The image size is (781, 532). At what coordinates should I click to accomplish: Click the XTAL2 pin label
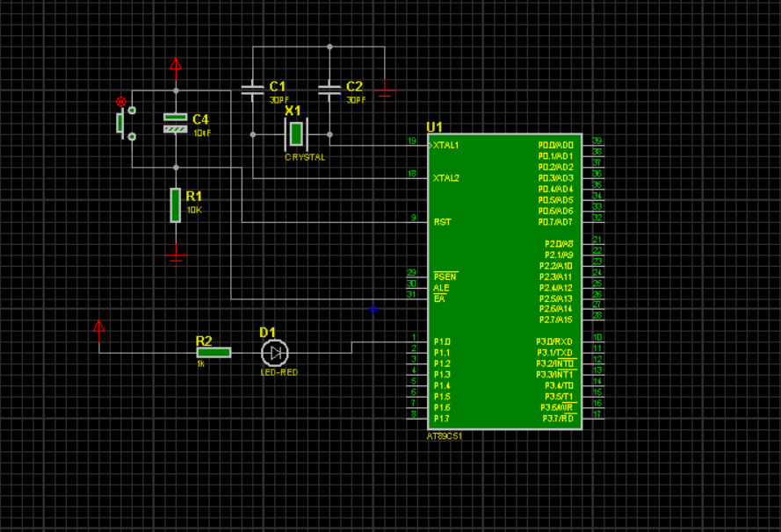[x=445, y=178]
